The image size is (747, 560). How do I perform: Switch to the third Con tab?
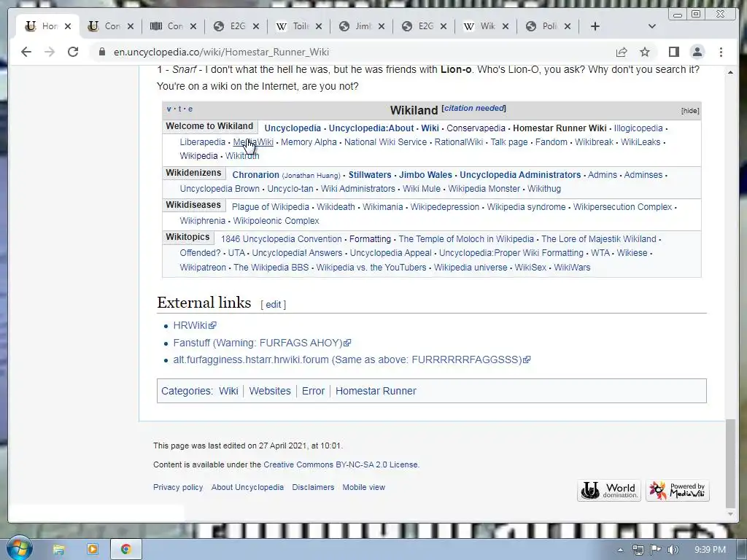[174, 26]
